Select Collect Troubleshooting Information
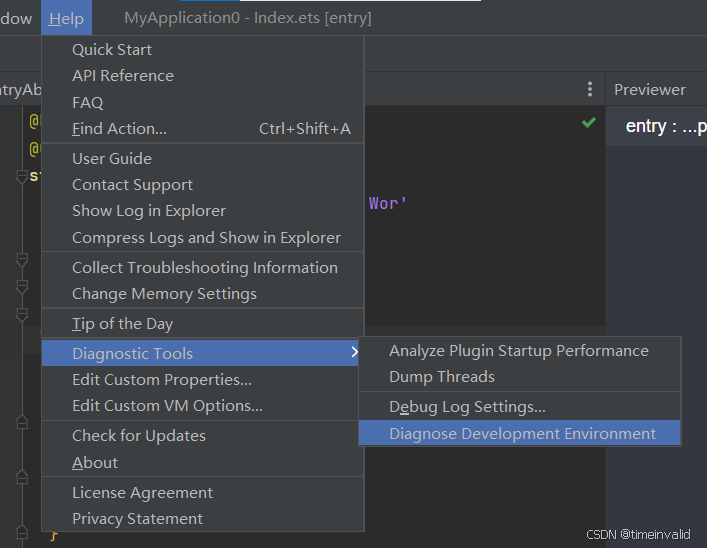 (205, 267)
